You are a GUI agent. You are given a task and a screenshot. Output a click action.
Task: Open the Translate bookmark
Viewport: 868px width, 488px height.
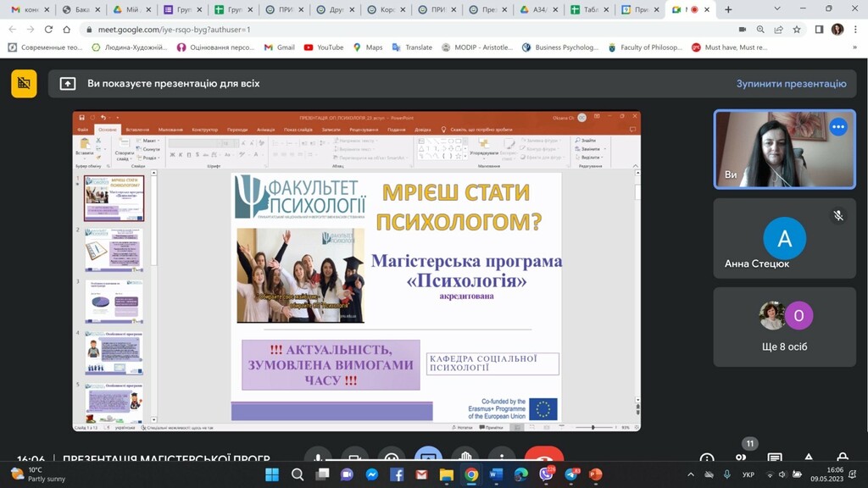pos(412,47)
